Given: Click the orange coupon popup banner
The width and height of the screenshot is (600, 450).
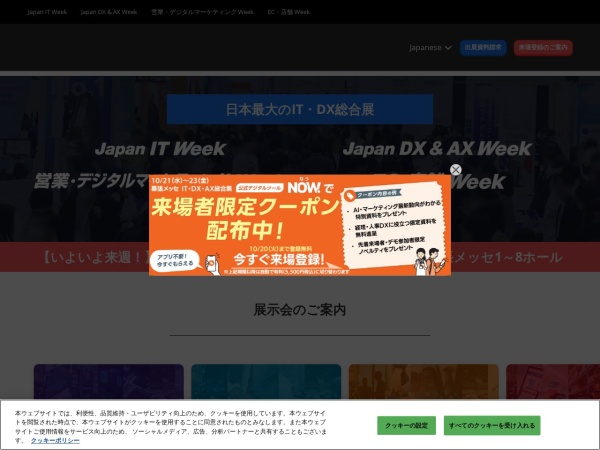Looking at the screenshot, I should pyautogui.click(x=300, y=225).
